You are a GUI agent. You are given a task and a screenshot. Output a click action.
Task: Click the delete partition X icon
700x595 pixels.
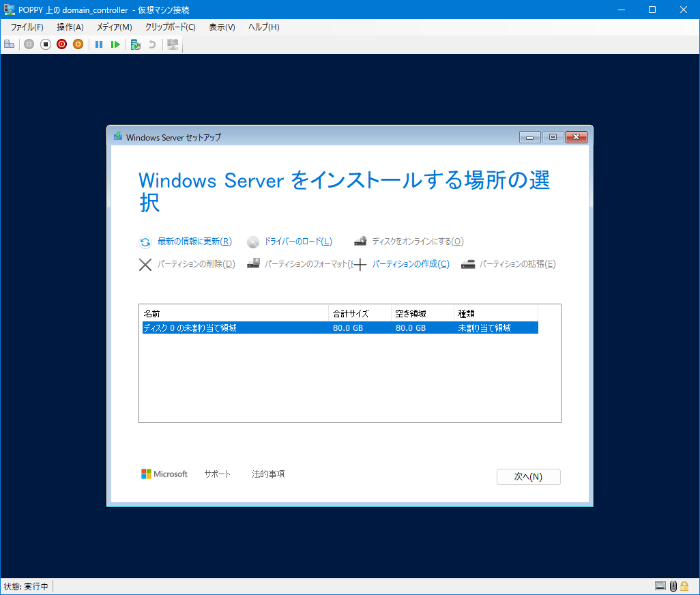(x=145, y=265)
